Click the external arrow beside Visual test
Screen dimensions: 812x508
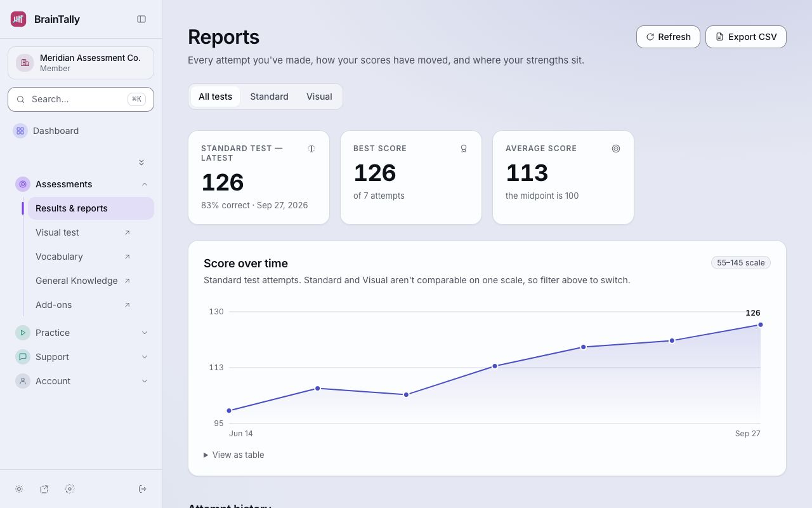(x=127, y=232)
